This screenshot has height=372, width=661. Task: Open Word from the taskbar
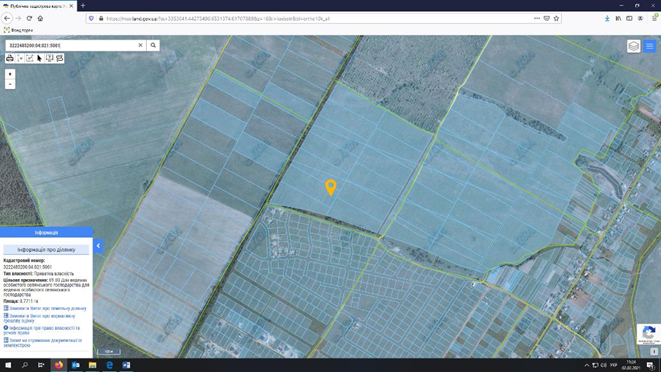click(x=126, y=365)
